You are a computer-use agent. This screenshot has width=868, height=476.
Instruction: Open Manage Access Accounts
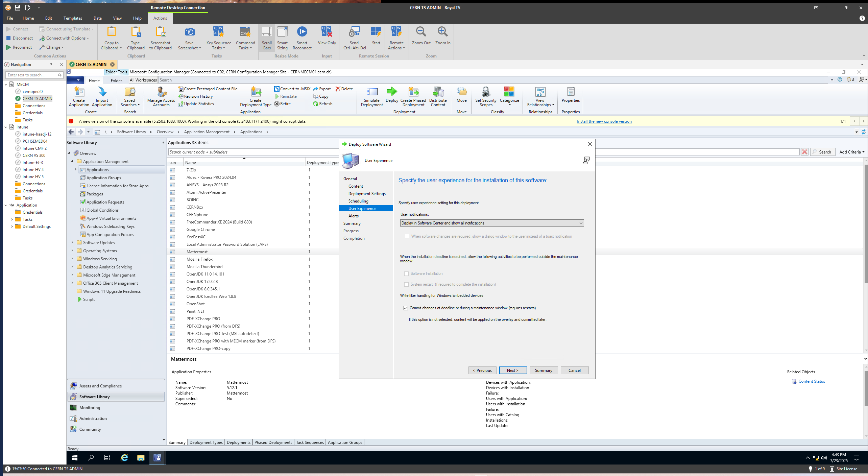tap(161, 96)
